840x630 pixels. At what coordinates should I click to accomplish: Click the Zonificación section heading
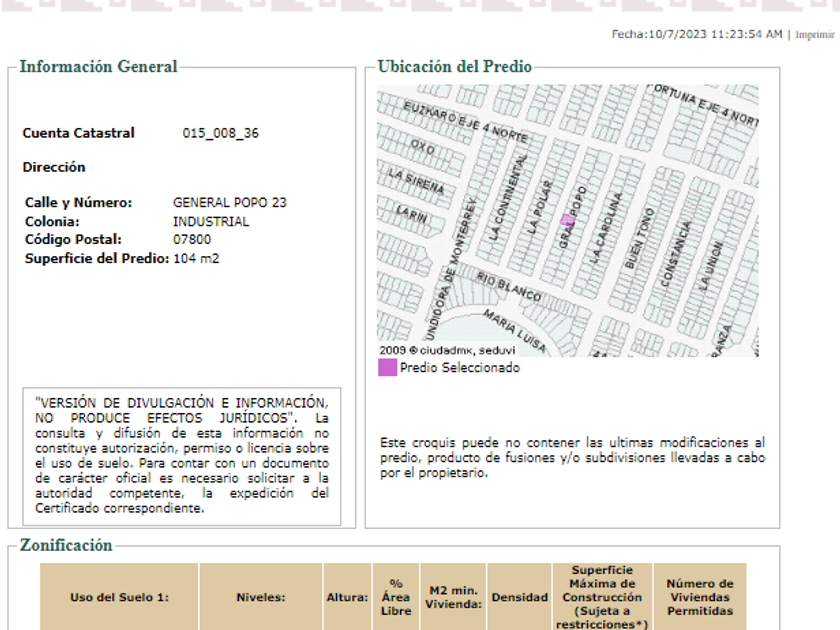pos(66,545)
